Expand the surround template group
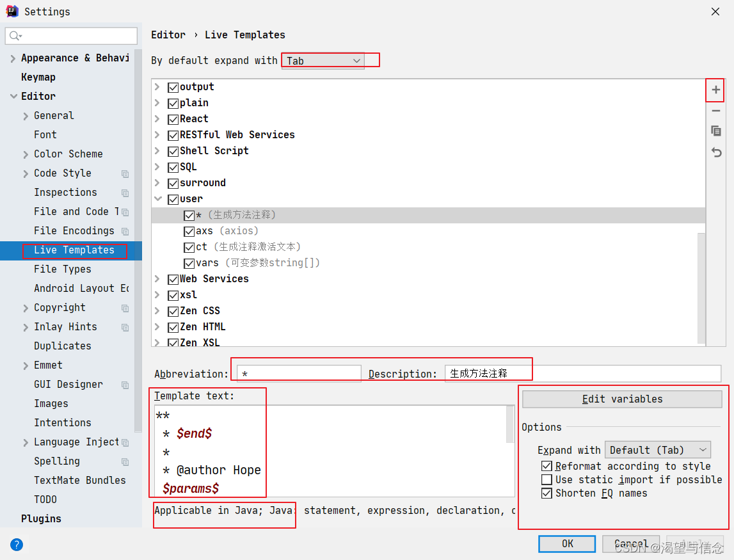 pyautogui.click(x=158, y=182)
